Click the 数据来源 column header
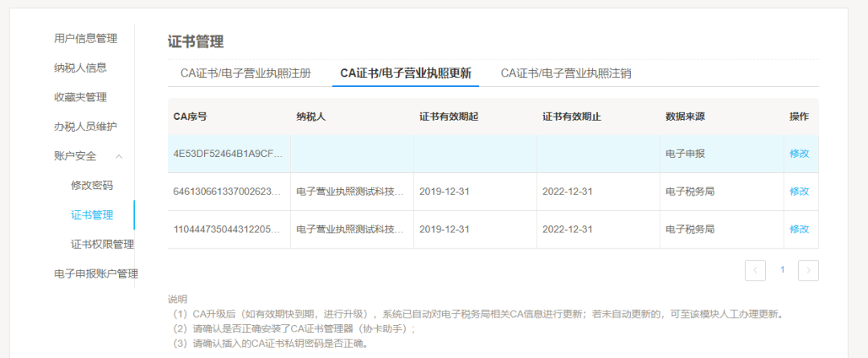 (x=685, y=117)
